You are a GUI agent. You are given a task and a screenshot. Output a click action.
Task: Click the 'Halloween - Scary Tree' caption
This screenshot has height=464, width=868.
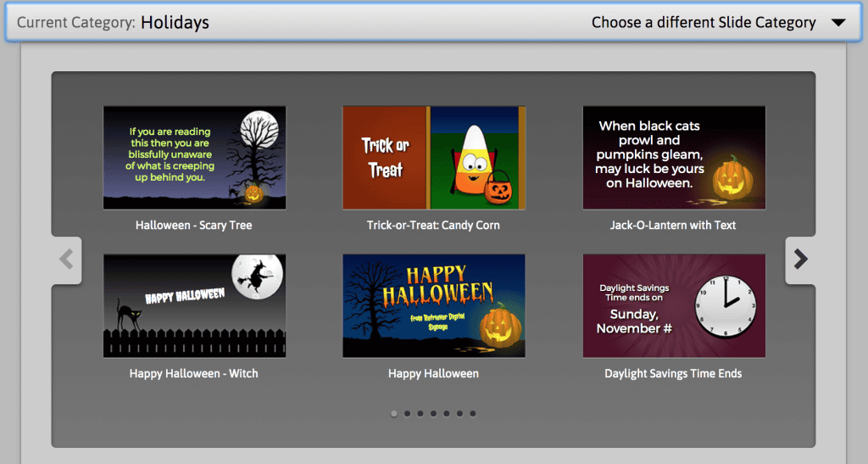click(194, 226)
